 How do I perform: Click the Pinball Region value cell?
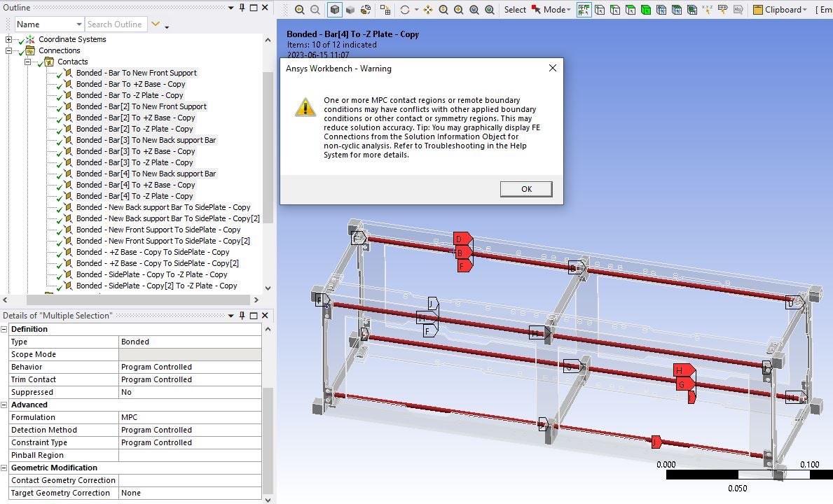click(190, 455)
